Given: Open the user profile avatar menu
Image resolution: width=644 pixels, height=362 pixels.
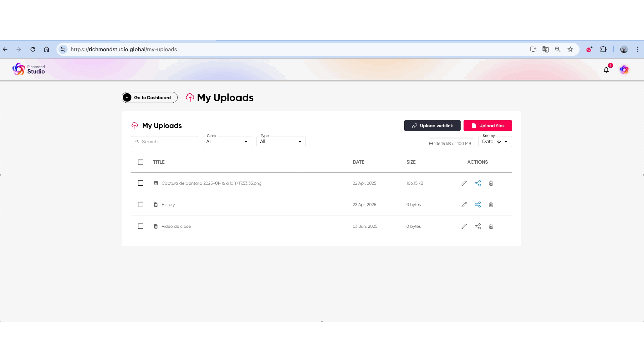Looking at the screenshot, I should click(x=624, y=70).
